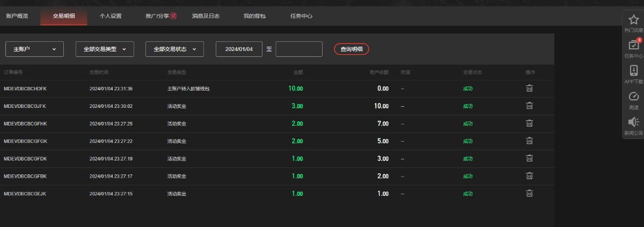Open 任务中心 sidebar icon with badge
This screenshot has width=644, height=227.
(633, 46)
